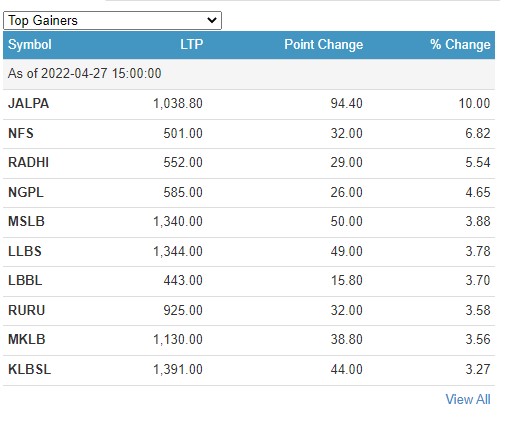Click the NGPL symbol
This screenshot has height=430, width=514.
26,192
